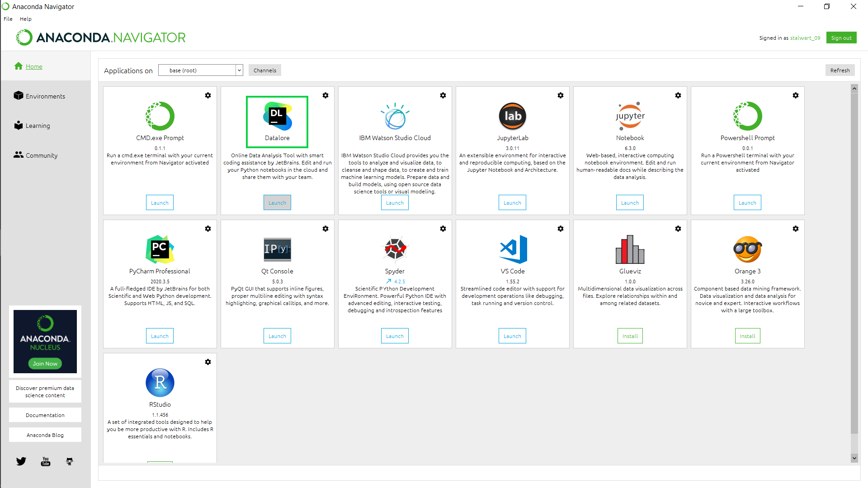Open settings gear on Qt Console card

click(325, 229)
